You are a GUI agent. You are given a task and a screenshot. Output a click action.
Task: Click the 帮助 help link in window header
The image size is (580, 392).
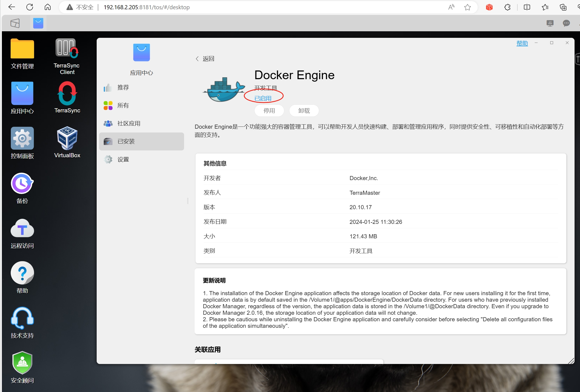[x=522, y=43]
